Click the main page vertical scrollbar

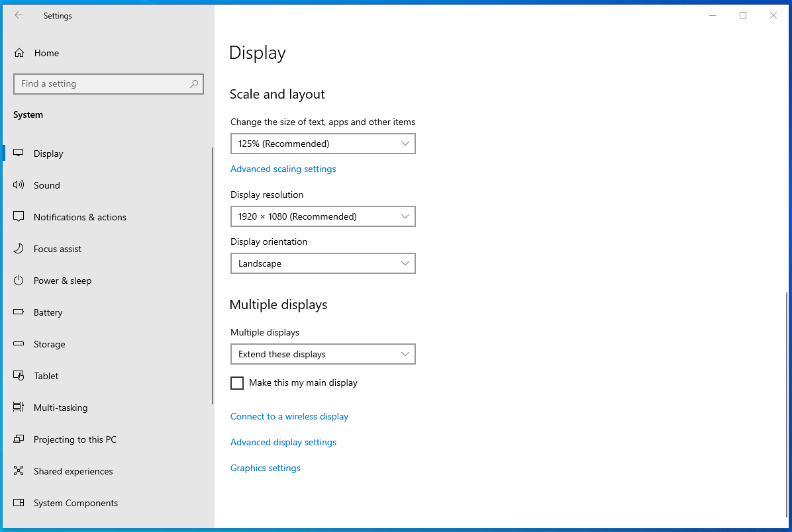click(x=787, y=405)
